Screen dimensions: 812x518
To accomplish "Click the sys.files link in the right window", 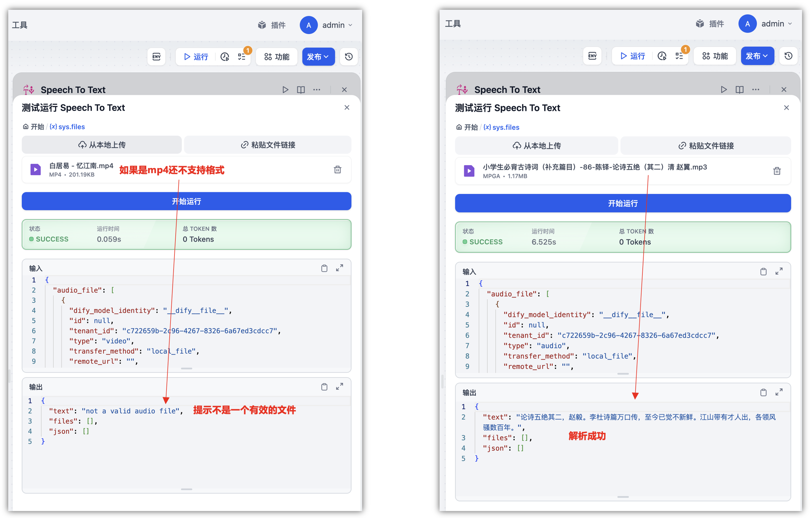I will (505, 128).
